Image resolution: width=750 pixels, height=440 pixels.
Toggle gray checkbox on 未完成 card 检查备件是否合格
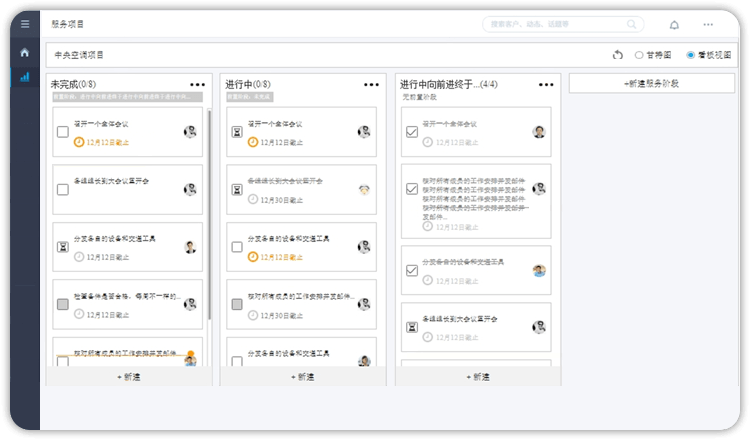63,304
